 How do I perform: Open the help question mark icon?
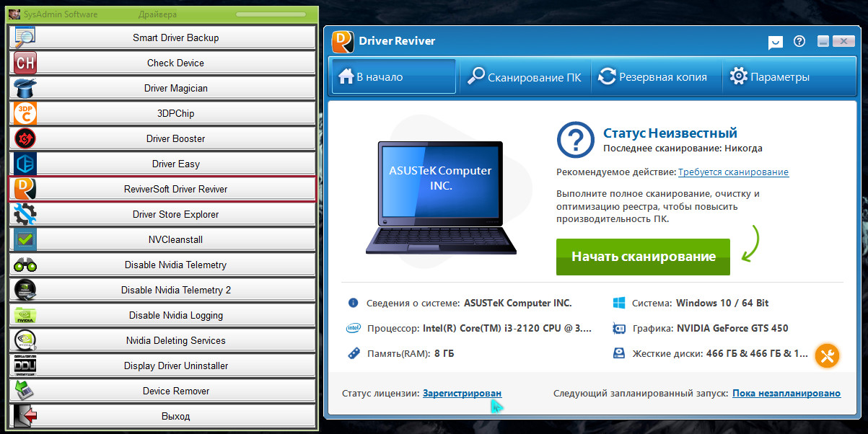[799, 42]
